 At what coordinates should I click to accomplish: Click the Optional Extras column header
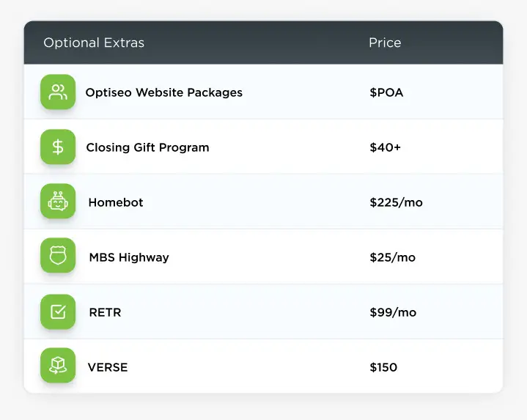click(94, 43)
